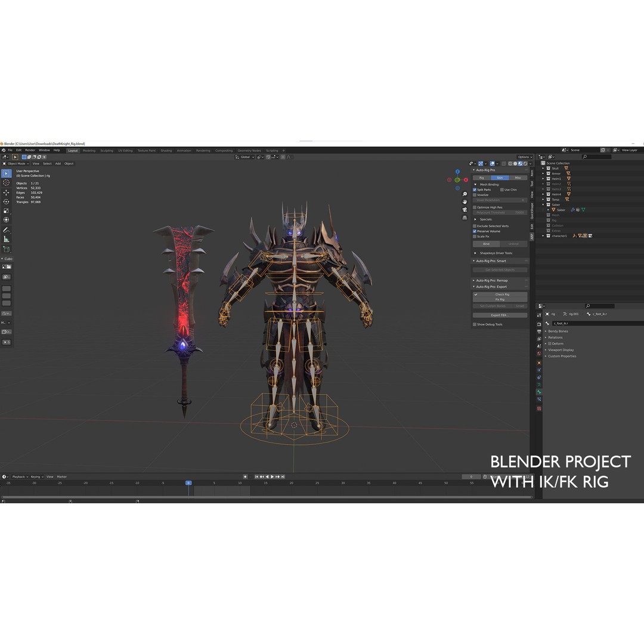Select the Measure tool
The width and height of the screenshot is (644, 644).
pyautogui.click(x=6, y=239)
